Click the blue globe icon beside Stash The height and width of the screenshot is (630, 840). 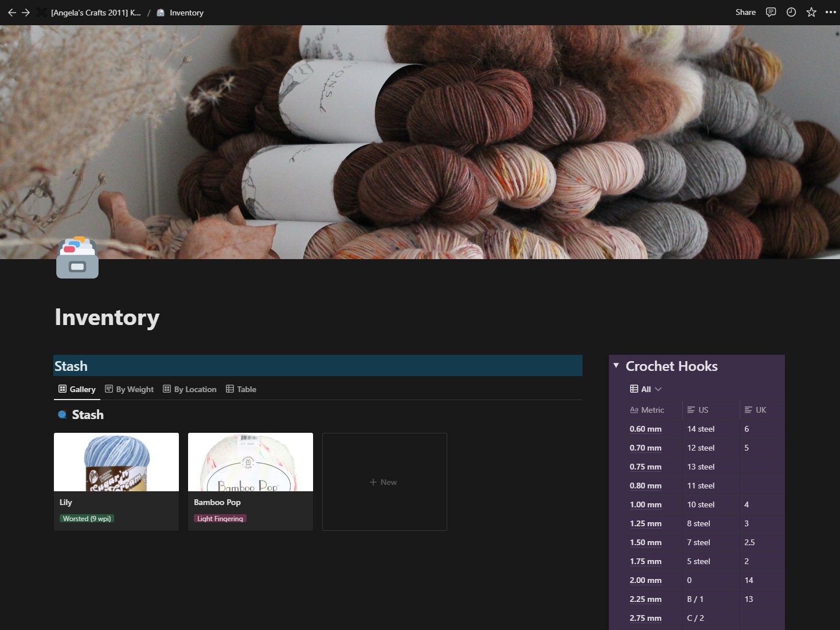click(x=62, y=414)
